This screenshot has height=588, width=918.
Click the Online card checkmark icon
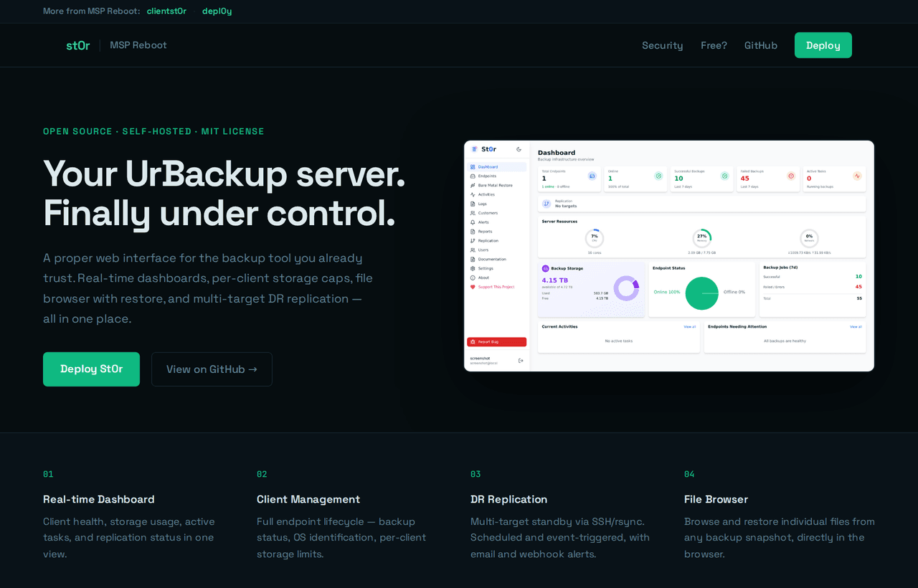pos(658,176)
